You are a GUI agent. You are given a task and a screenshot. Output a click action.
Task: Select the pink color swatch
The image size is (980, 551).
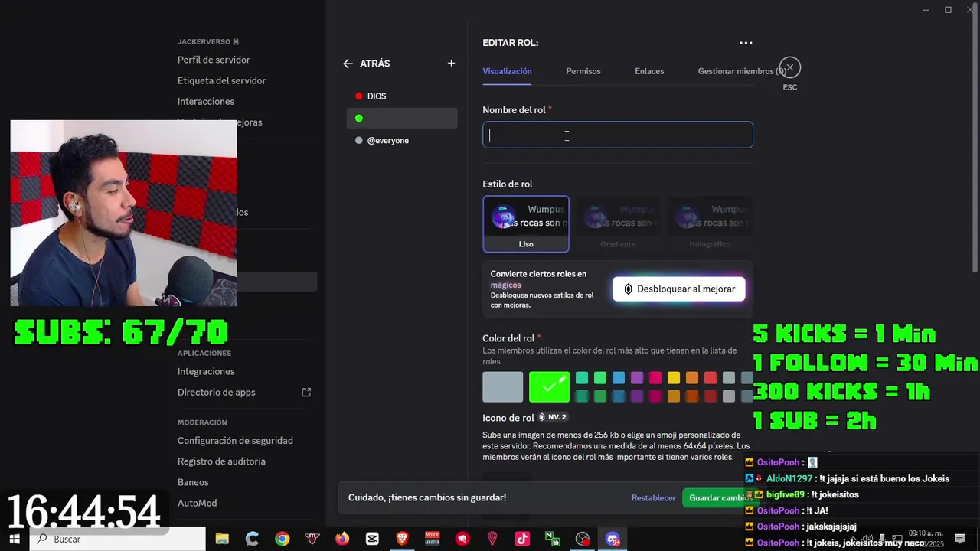pos(655,378)
